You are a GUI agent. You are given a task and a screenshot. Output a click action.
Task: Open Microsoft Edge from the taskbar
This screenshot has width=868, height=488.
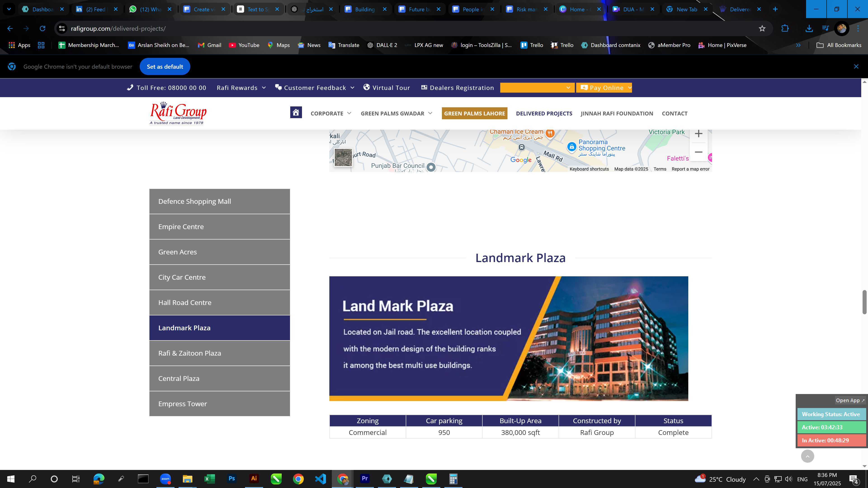pyautogui.click(x=99, y=479)
